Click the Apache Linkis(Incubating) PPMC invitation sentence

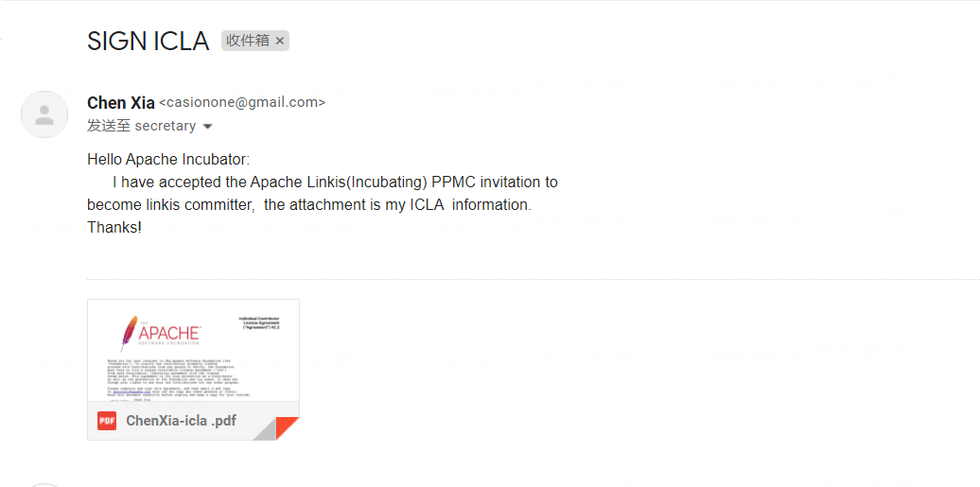[335, 182]
